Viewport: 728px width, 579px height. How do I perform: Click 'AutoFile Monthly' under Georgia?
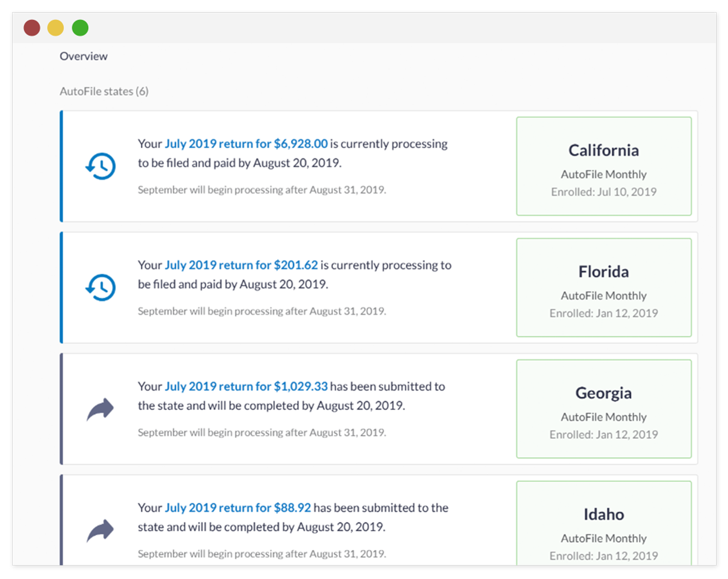tap(604, 417)
